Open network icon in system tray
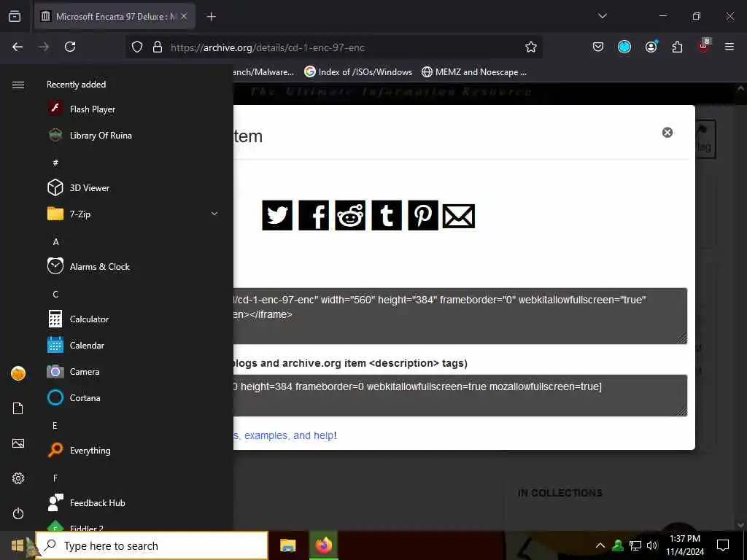This screenshot has height=560, width=747. [x=635, y=545]
